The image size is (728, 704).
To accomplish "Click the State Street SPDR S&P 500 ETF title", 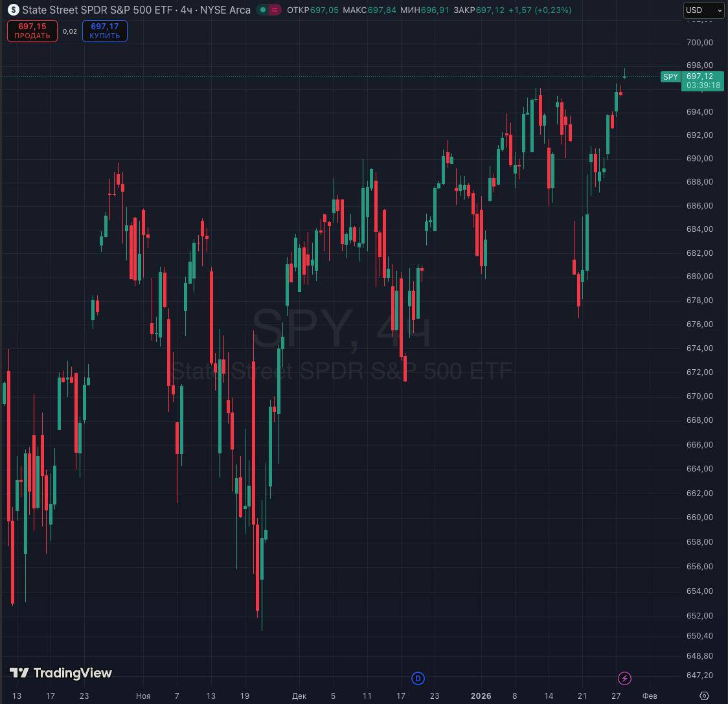I will [97, 10].
